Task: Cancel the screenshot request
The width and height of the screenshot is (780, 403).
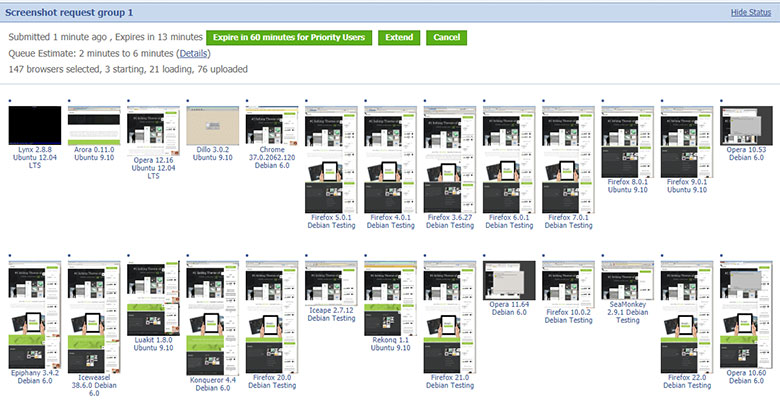Action: coord(446,37)
